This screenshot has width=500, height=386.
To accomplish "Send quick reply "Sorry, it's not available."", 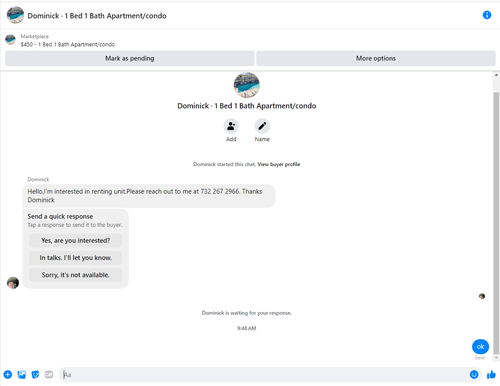I will tap(75, 275).
